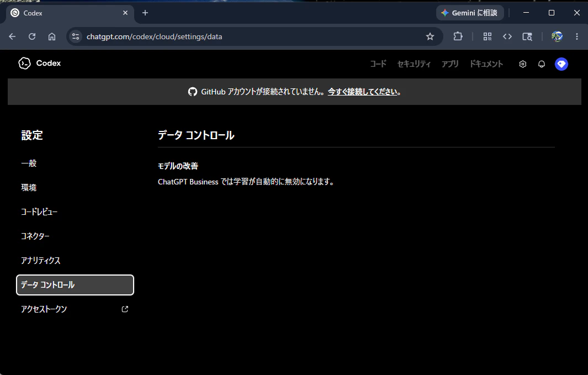Click the QR code extension icon
588x375 pixels.
click(x=487, y=36)
